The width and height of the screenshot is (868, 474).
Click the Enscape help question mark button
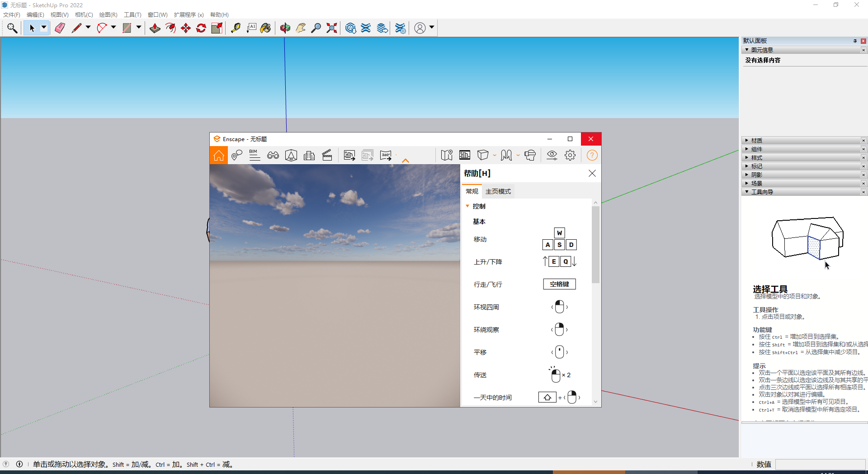click(x=592, y=155)
